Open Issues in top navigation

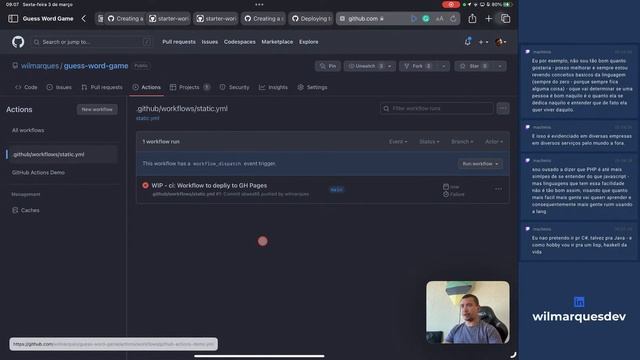tap(210, 42)
